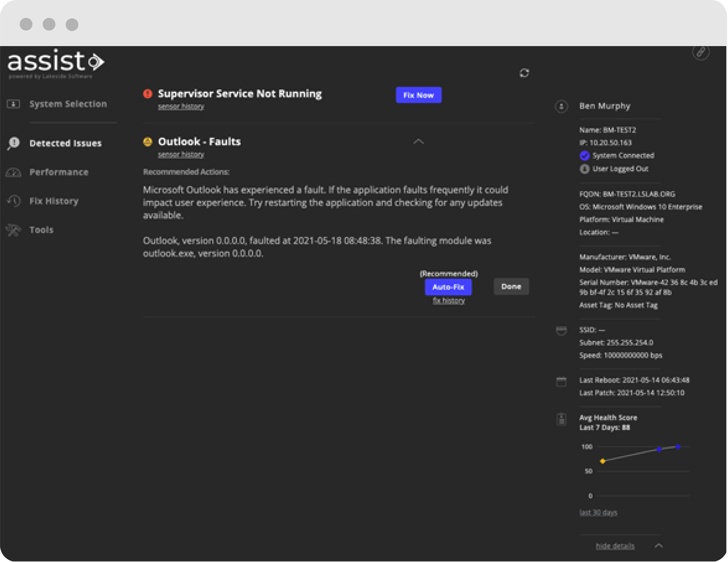This screenshot has height=562, width=728.
Task: Click the middle blue point on health chart
Action: pos(659,449)
